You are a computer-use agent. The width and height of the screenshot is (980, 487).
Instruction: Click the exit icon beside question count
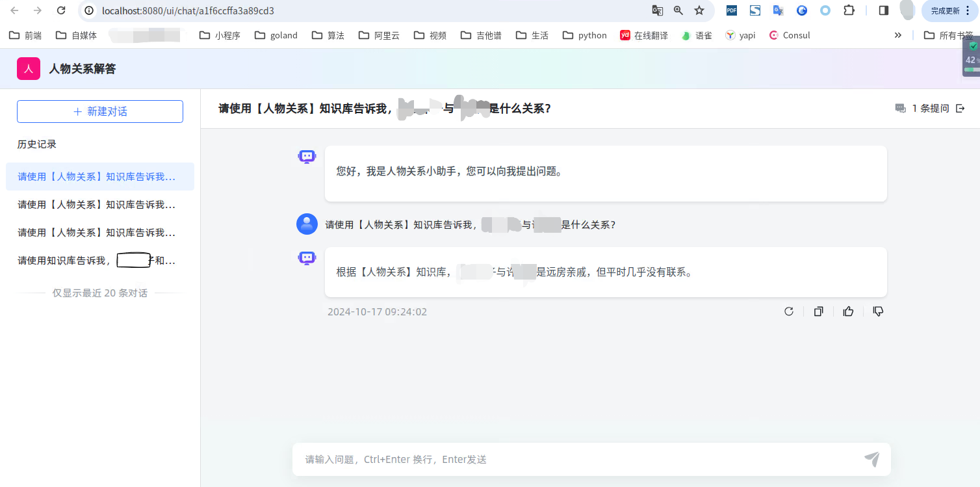pyautogui.click(x=960, y=109)
